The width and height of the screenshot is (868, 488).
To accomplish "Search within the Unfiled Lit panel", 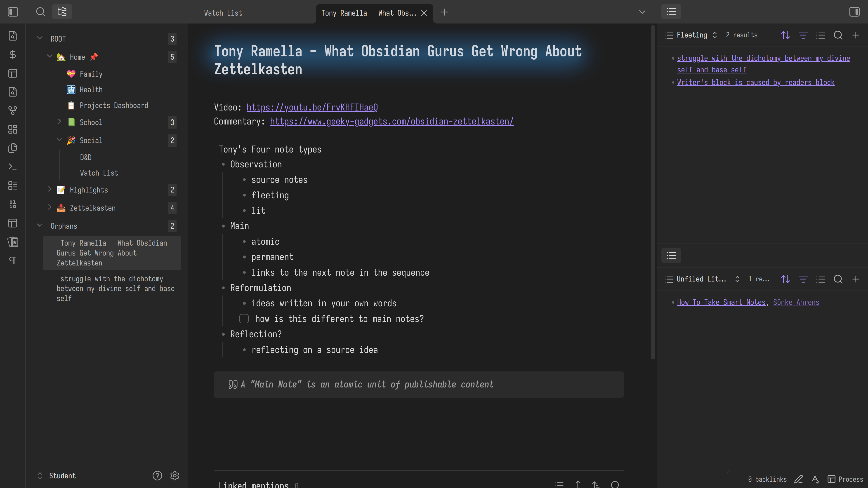I will point(838,279).
